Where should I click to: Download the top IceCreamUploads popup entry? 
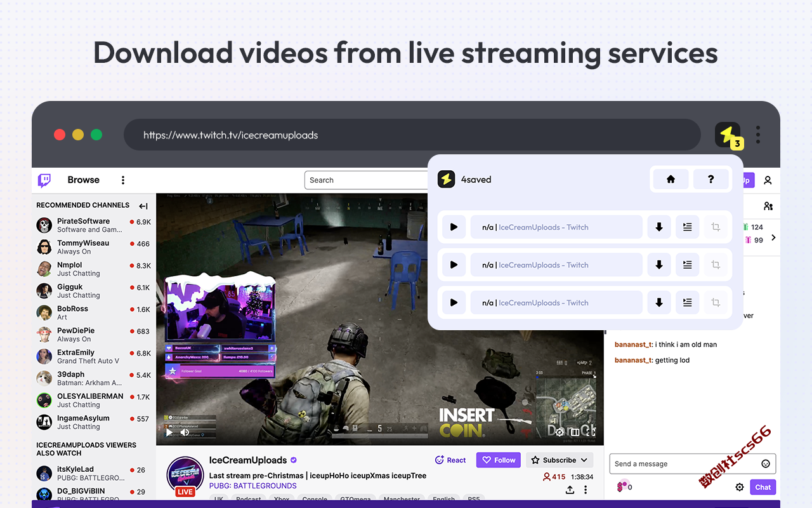[x=659, y=227]
